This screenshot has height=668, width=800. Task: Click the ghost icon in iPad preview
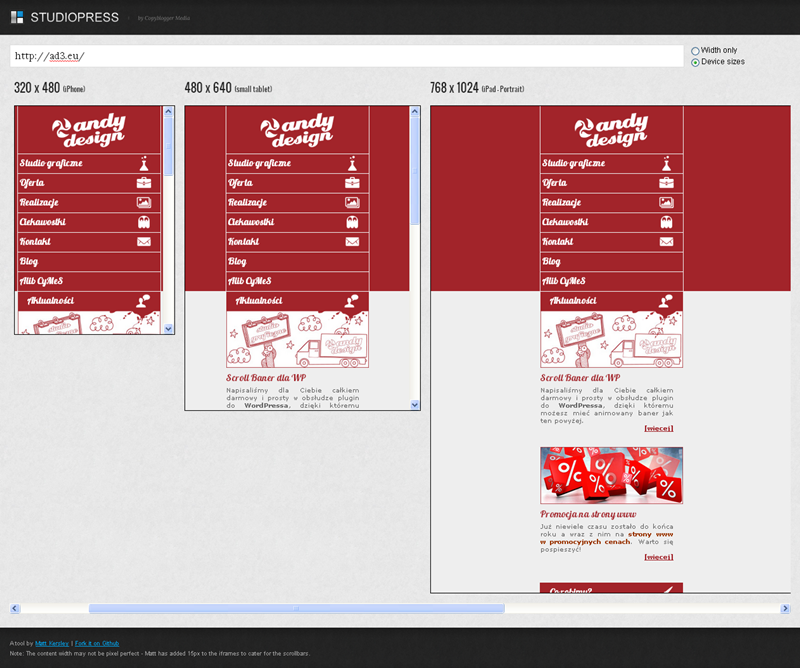[666, 222]
